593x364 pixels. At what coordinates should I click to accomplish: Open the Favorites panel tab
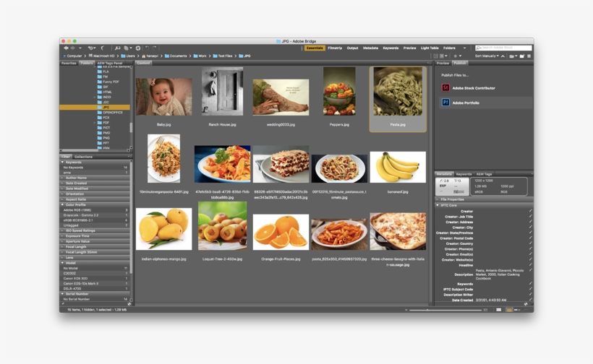pos(69,63)
